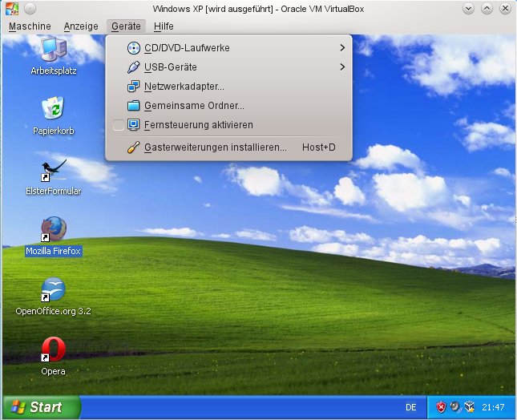This screenshot has width=517, height=420.
Task: Click the Host+D shortcut text
Action: (x=318, y=147)
